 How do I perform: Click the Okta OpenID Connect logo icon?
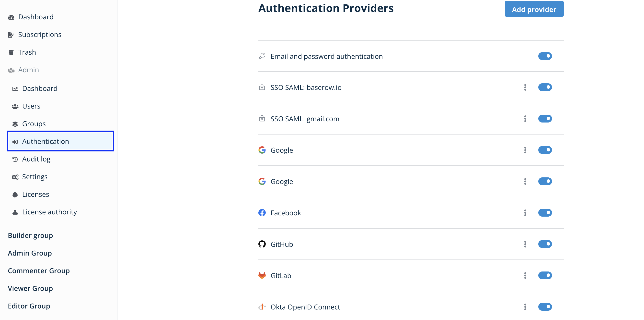coord(262,307)
